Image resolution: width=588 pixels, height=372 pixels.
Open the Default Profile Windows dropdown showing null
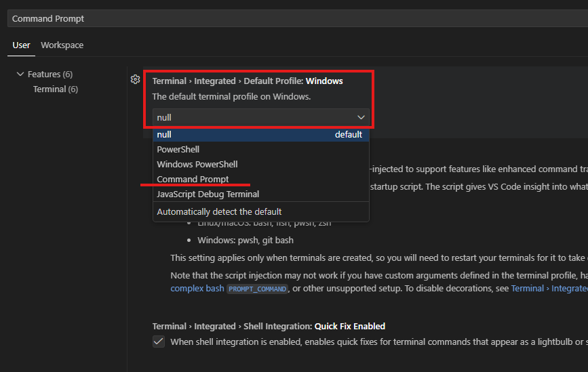(261, 117)
